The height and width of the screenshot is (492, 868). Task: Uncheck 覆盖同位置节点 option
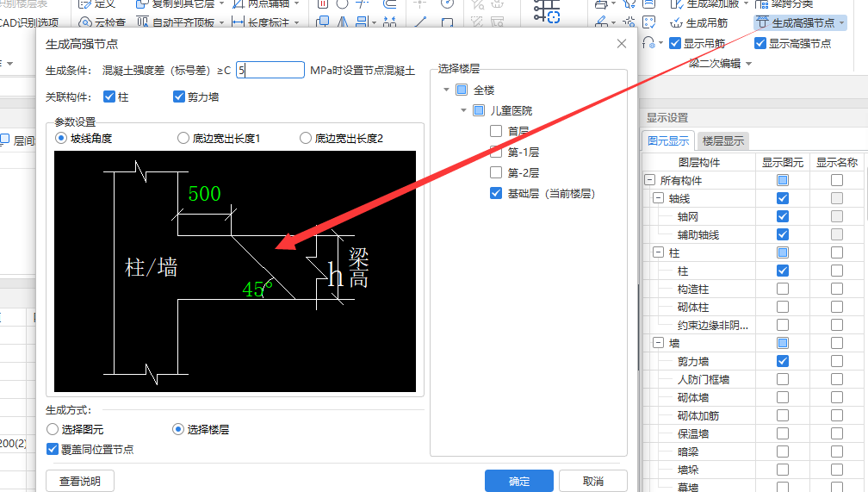[52, 449]
